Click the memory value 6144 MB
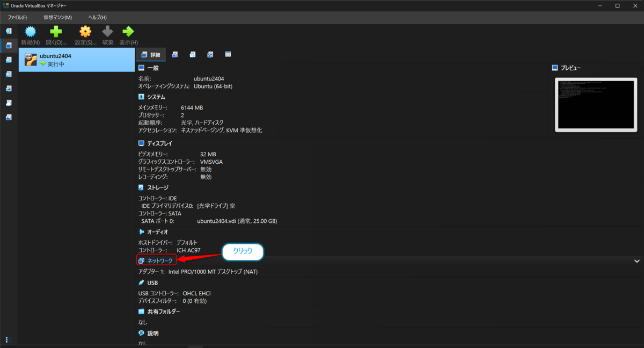Screen dimensions: 644x348 click(192, 107)
